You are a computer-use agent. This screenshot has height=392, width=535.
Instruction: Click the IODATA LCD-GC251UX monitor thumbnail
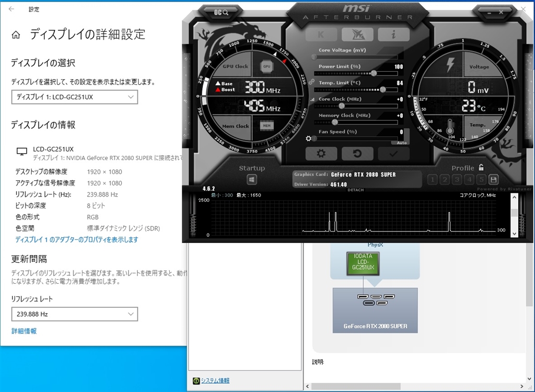pos(363,263)
